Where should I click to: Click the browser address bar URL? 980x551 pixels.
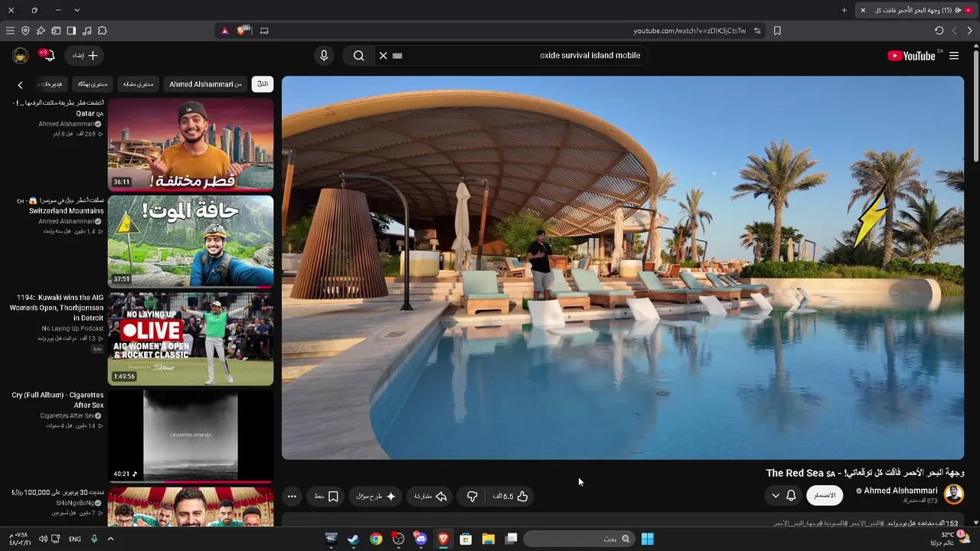coord(690,31)
